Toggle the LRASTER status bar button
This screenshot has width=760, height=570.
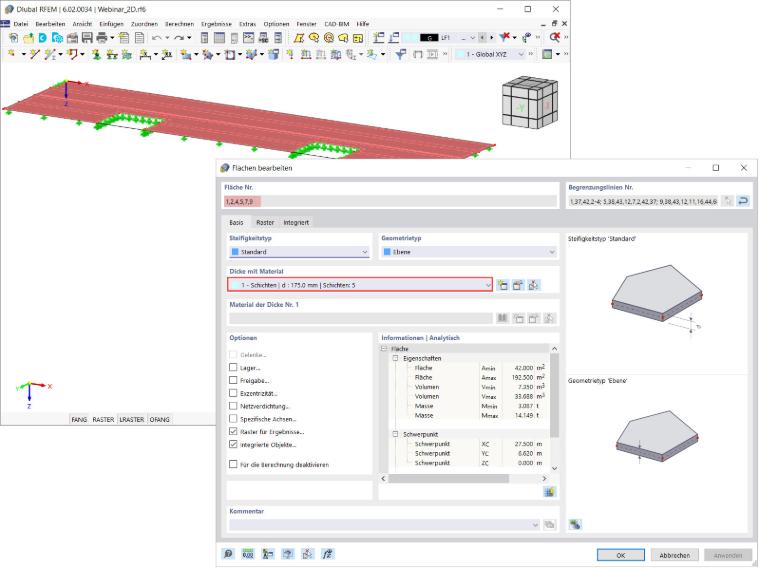132,419
